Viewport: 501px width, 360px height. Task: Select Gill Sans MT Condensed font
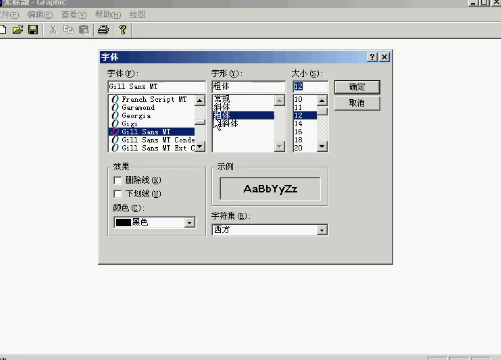(x=152, y=140)
